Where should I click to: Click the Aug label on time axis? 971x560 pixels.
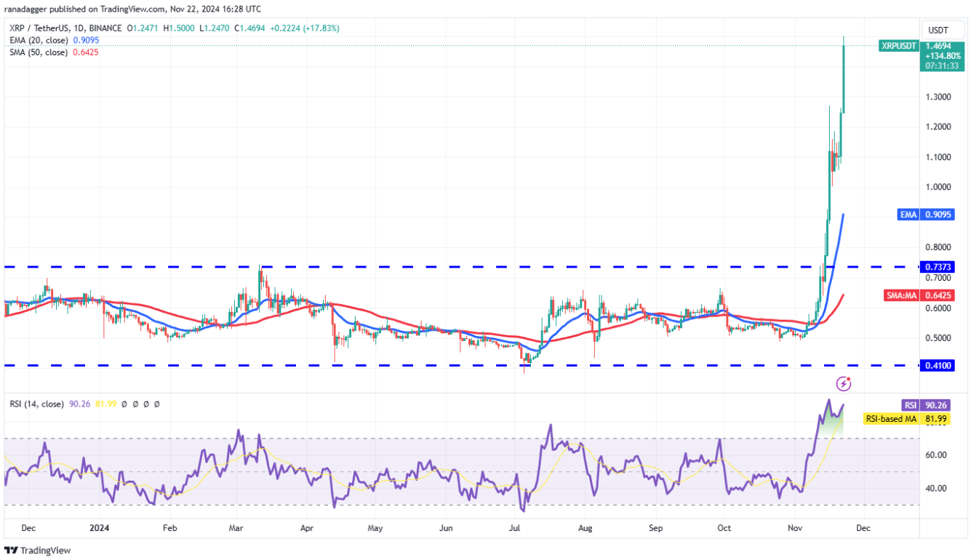[x=586, y=527]
